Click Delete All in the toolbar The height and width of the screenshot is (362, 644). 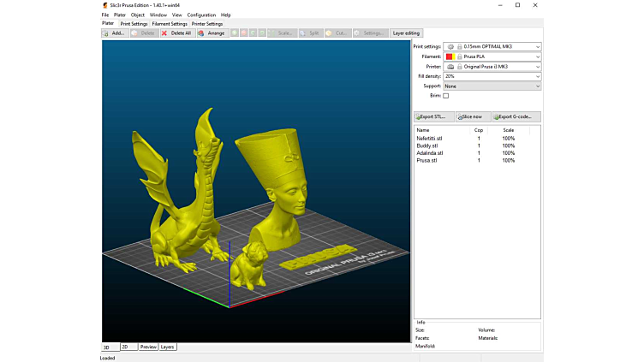176,33
